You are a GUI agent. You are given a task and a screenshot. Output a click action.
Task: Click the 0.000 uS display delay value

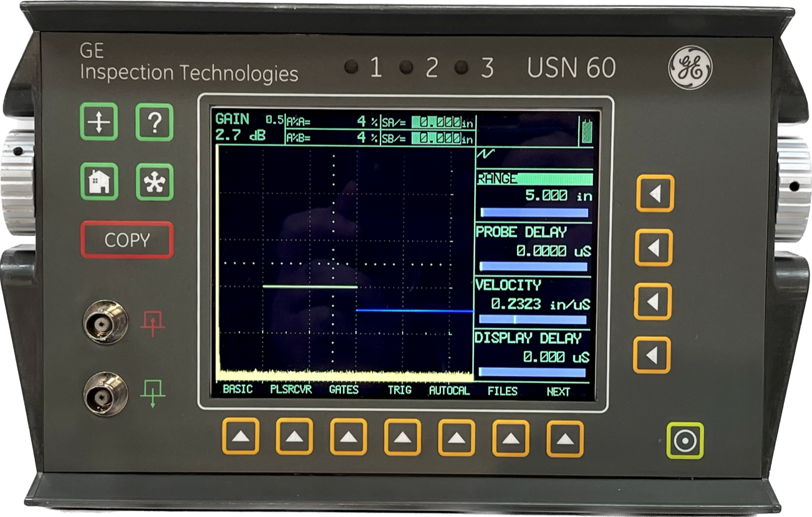[556, 357]
